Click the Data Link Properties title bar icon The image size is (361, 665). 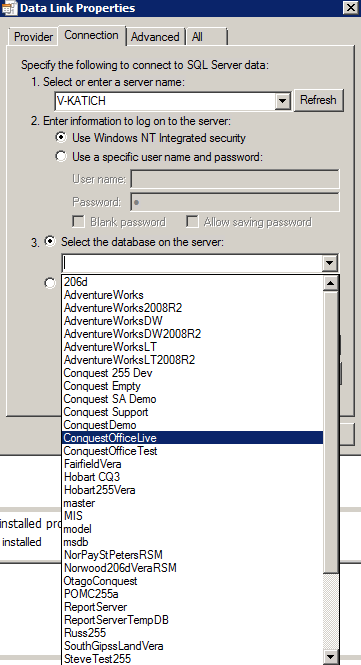coord(9,8)
